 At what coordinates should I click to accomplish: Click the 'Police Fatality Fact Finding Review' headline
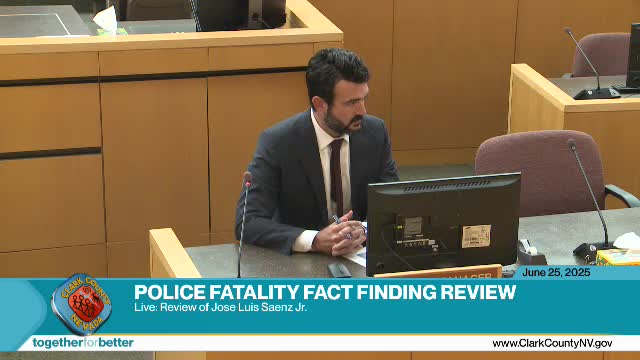pyautogui.click(x=325, y=292)
